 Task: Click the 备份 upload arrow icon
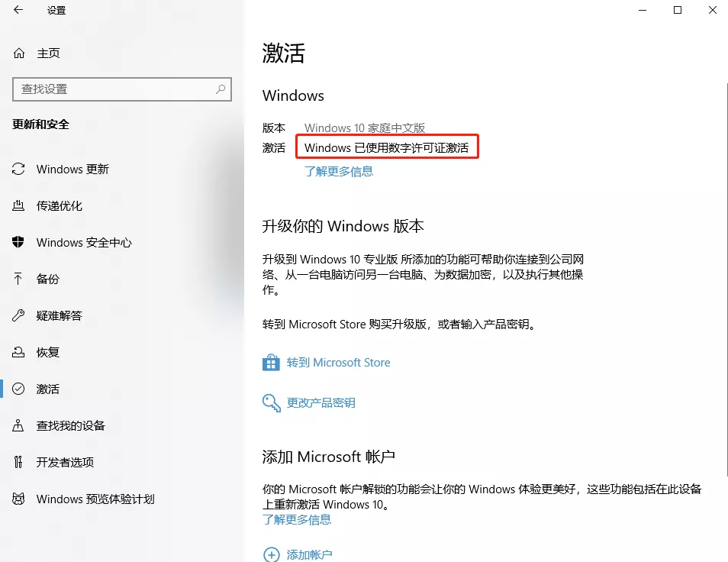pos(19,279)
